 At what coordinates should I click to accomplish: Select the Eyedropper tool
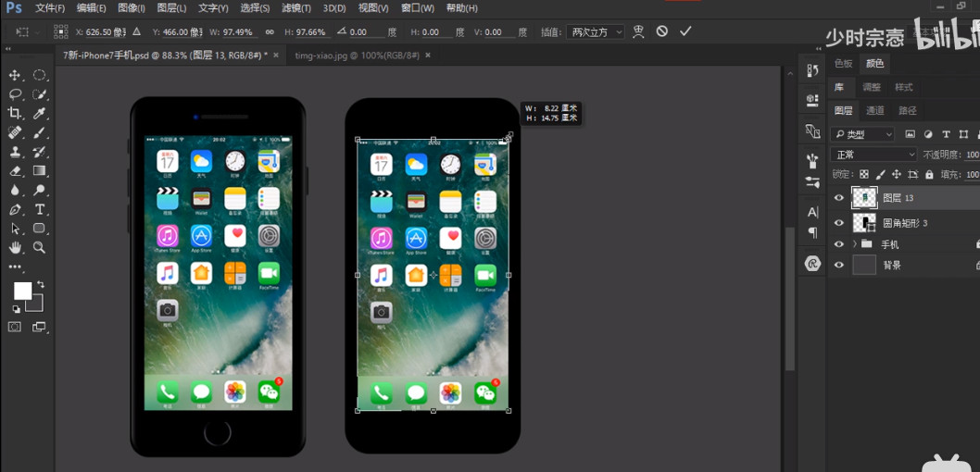[x=40, y=113]
